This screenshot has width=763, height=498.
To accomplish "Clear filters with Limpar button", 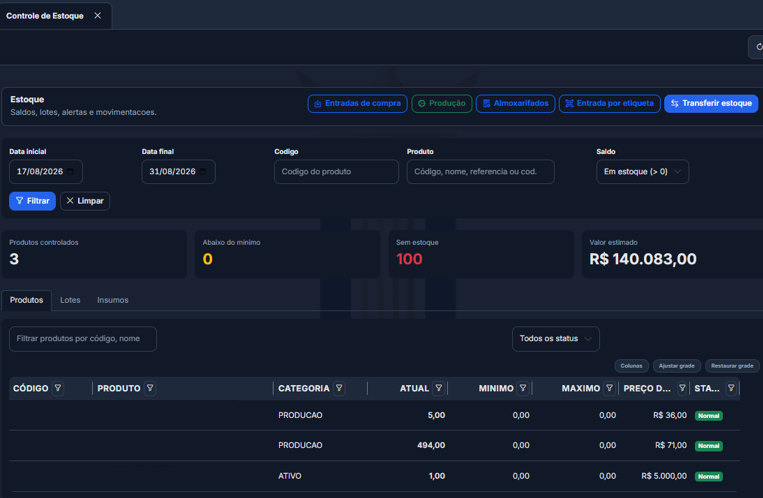I will 85,201.
